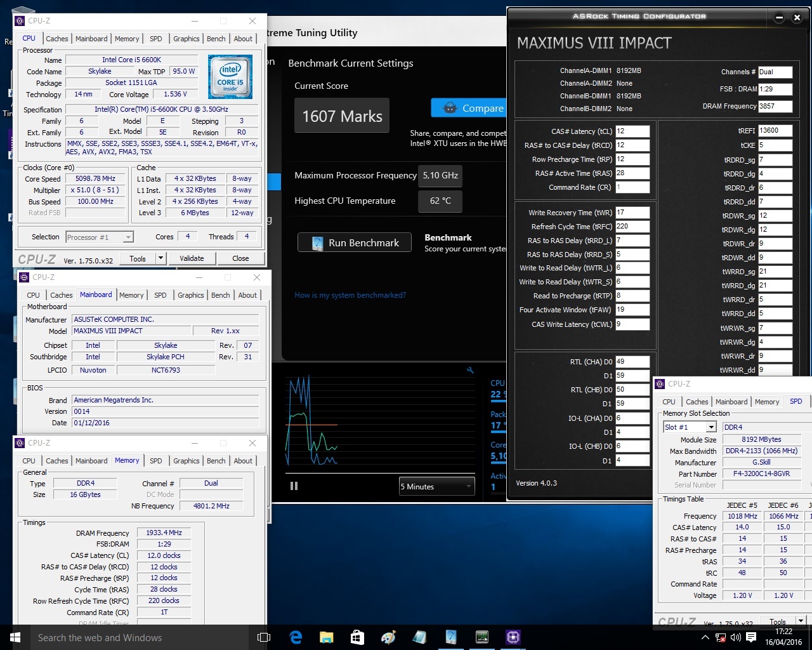The height and width of the screenshot is (650, 812).
Task: Open the network status tray icon
Action: (721, 637)
